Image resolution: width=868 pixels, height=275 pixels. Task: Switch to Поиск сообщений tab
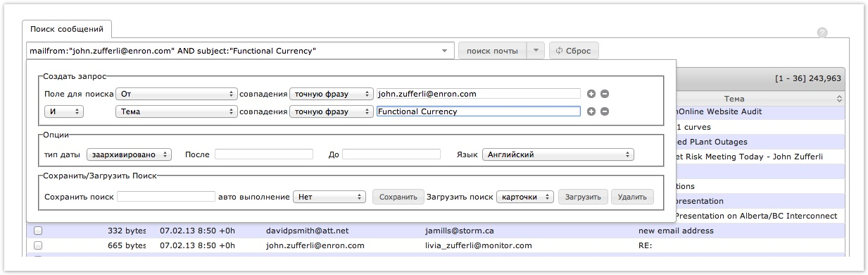click(67, 29)
